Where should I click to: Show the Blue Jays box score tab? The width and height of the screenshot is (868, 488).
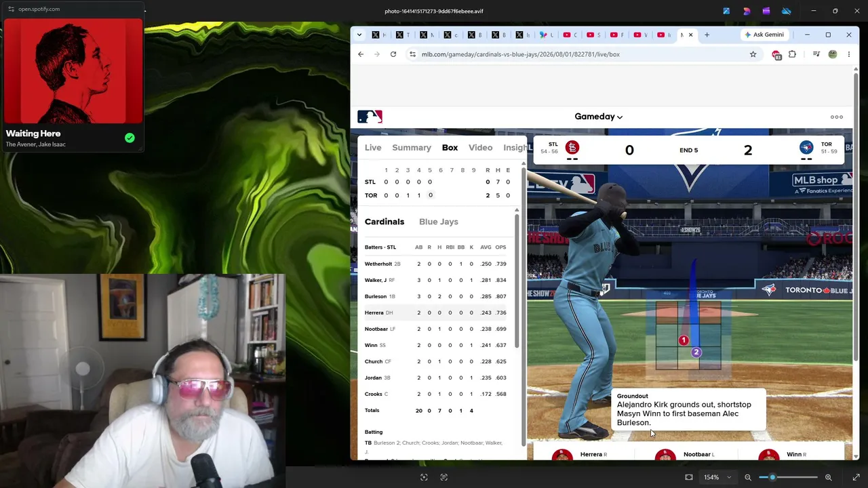click(x=439, y=222)
